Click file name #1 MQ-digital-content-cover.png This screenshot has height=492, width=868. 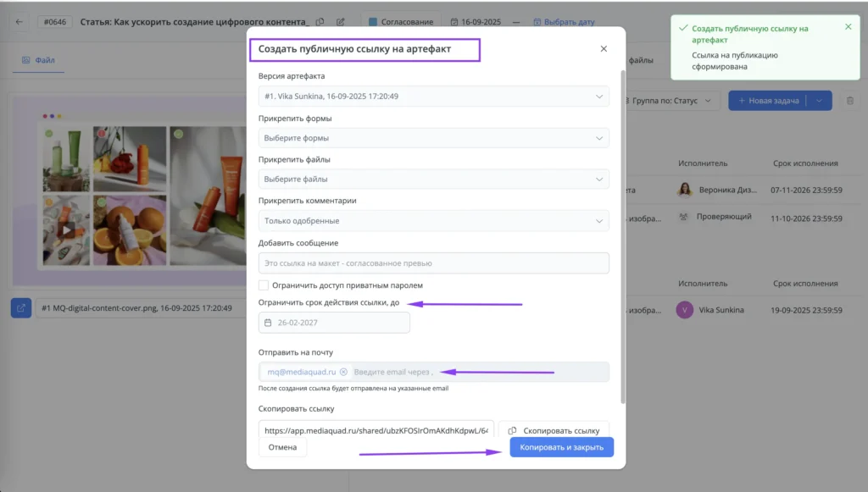[x=136, y=308]
